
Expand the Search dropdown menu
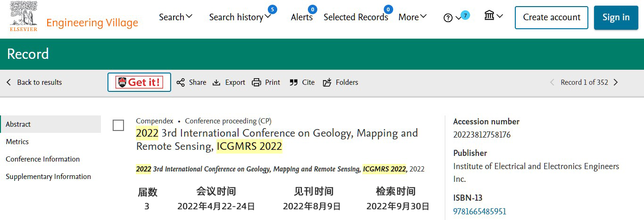point(175,17)
